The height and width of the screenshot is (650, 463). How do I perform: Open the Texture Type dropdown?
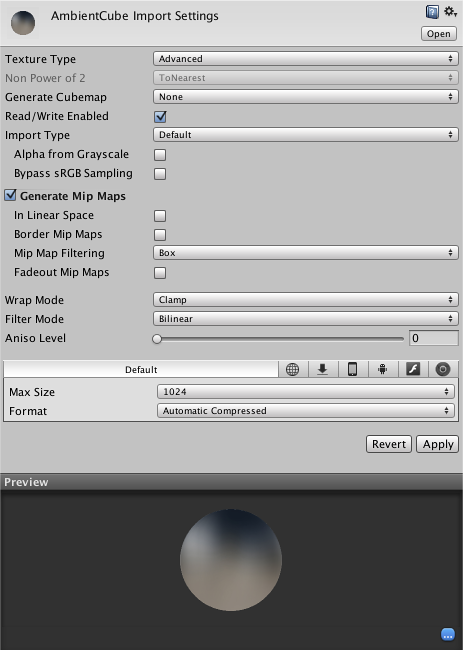pos(306,58)
